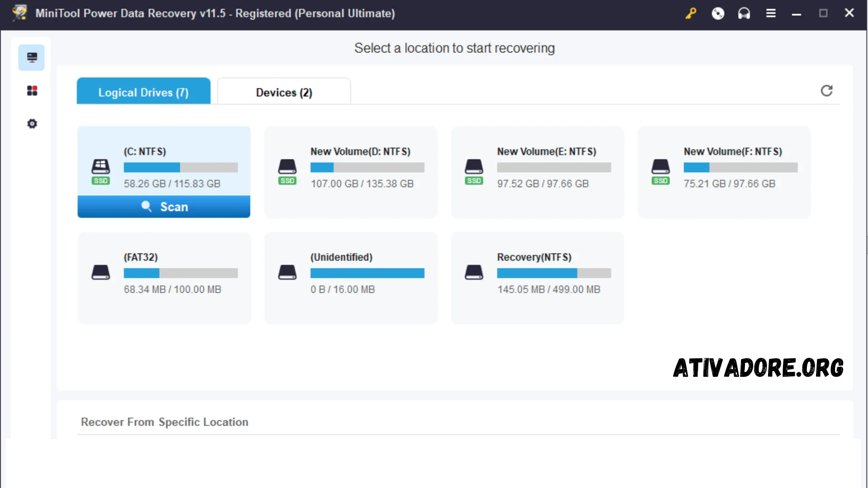Viewport: 868px width, 488px height.
Task: Click the FAT32 partition drive icon
Action: coord(100,272)
